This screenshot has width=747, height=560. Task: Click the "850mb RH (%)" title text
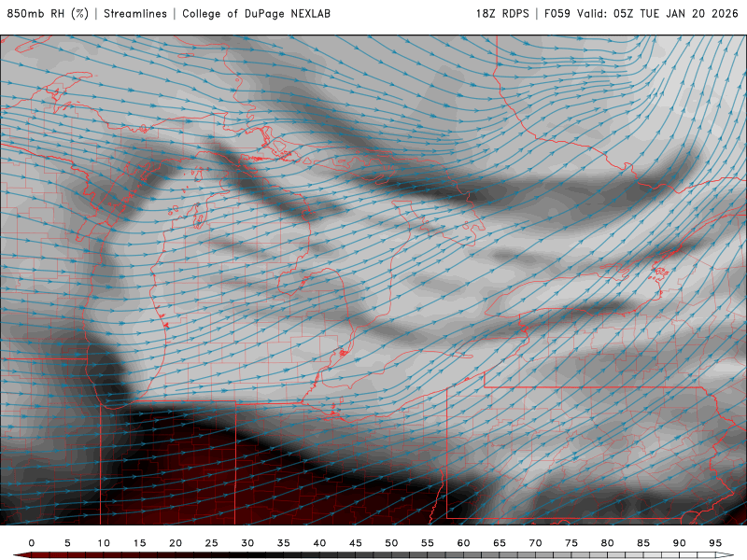(48, 13)
